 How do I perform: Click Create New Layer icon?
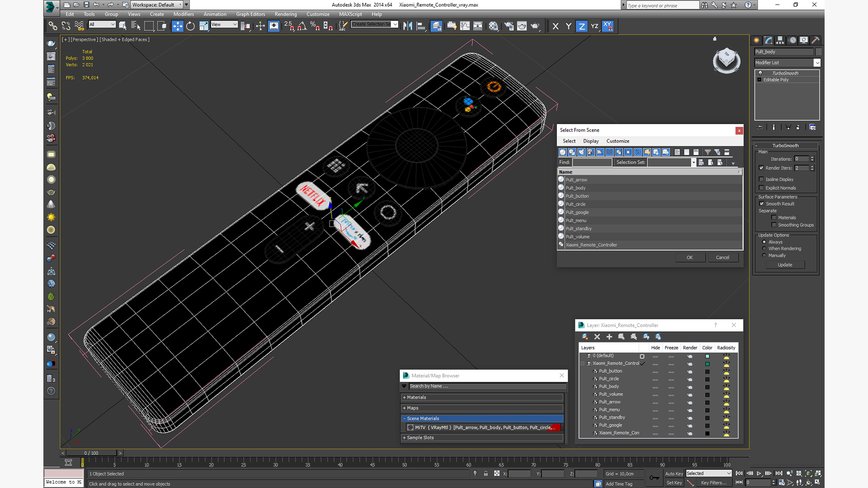point(585,337)
